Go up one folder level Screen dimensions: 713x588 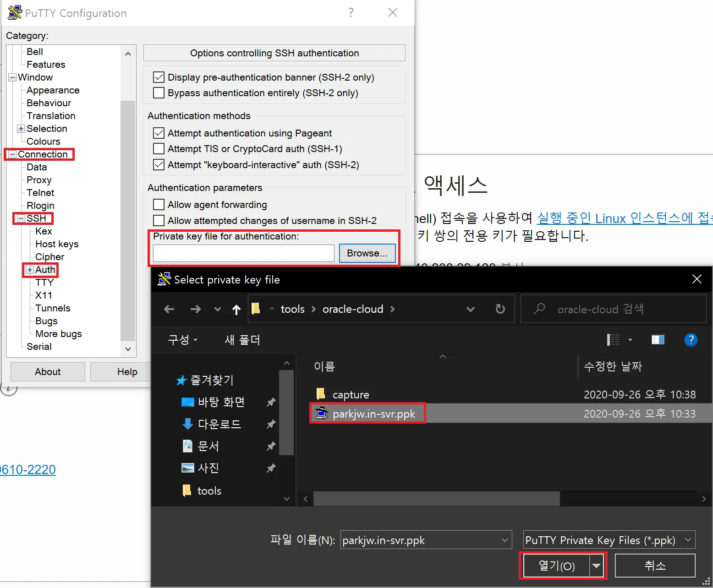click(x=236, y=310)
